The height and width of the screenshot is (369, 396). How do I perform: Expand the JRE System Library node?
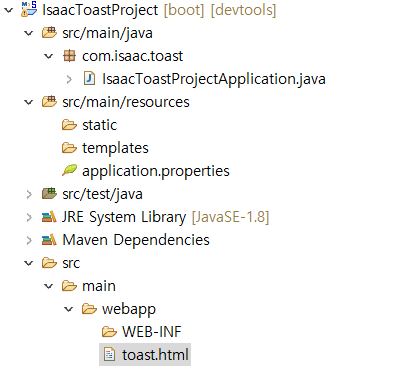click(x=29, y=217)
